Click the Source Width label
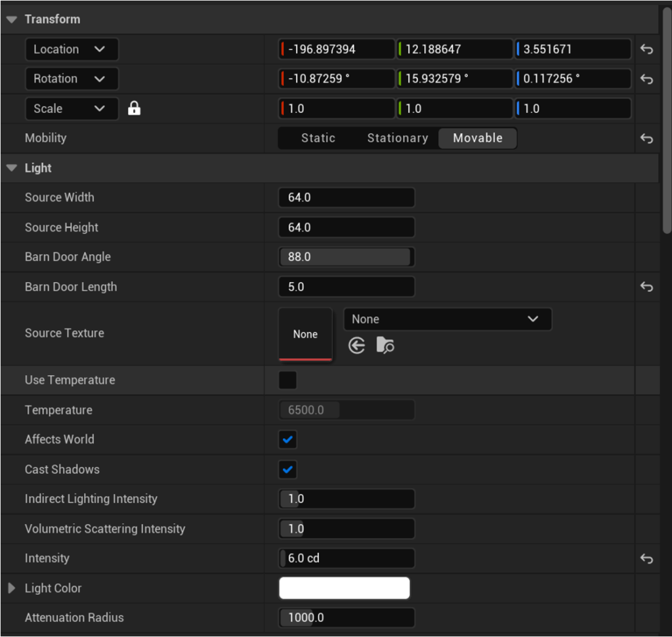672x637 pixels. tap(60, 197)
